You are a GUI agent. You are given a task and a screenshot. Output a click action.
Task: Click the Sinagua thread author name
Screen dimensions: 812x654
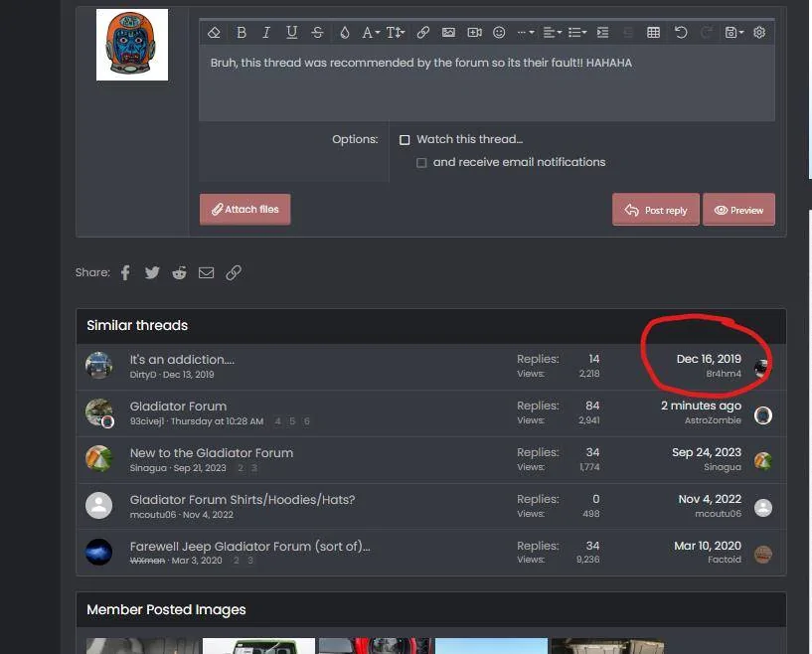(148, 468)
